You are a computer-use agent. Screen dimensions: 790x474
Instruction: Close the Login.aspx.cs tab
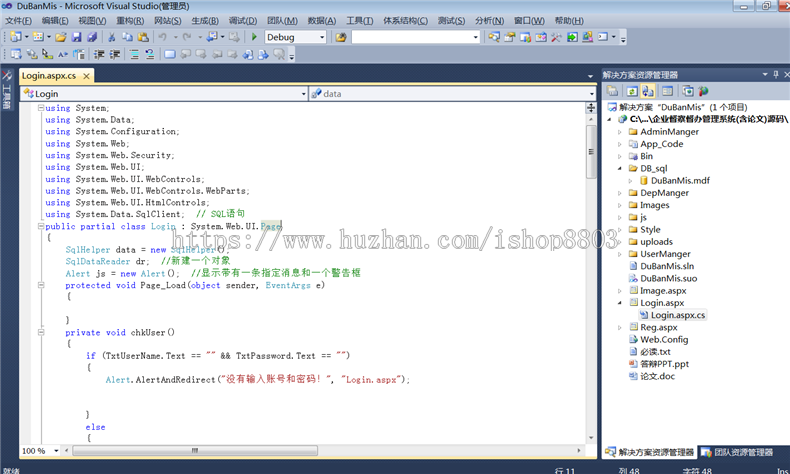(87, 76)
